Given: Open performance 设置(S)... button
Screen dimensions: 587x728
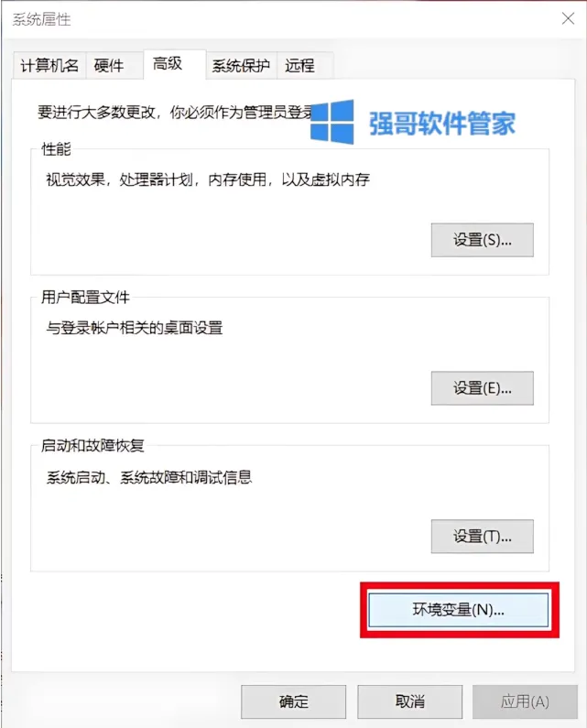Looking at the screenshot, I should pyautogui.click(x=482, y=240).
